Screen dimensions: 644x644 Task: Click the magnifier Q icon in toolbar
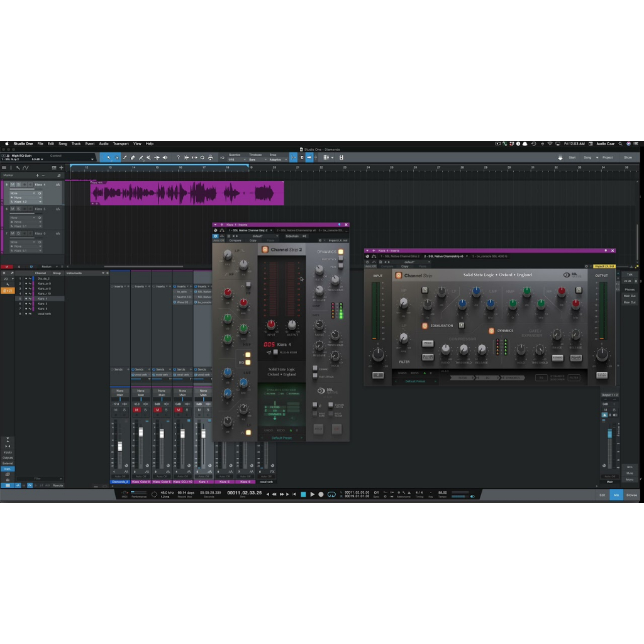203,157
